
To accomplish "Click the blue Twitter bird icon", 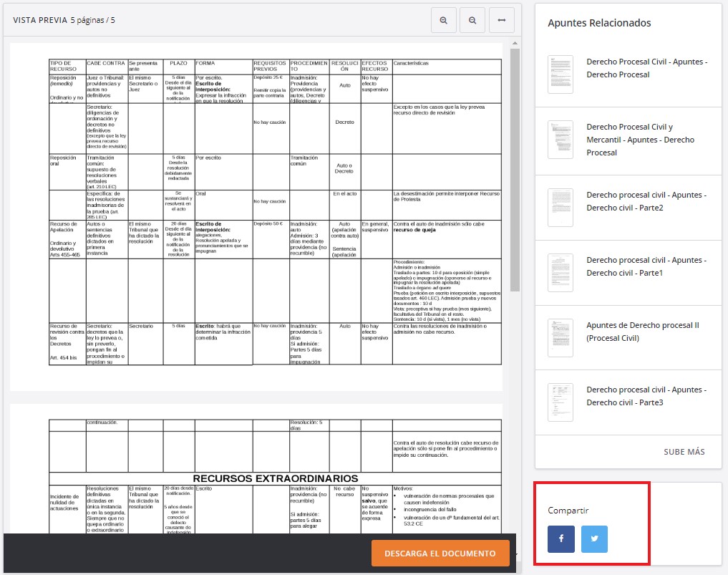I will (594, 539).
